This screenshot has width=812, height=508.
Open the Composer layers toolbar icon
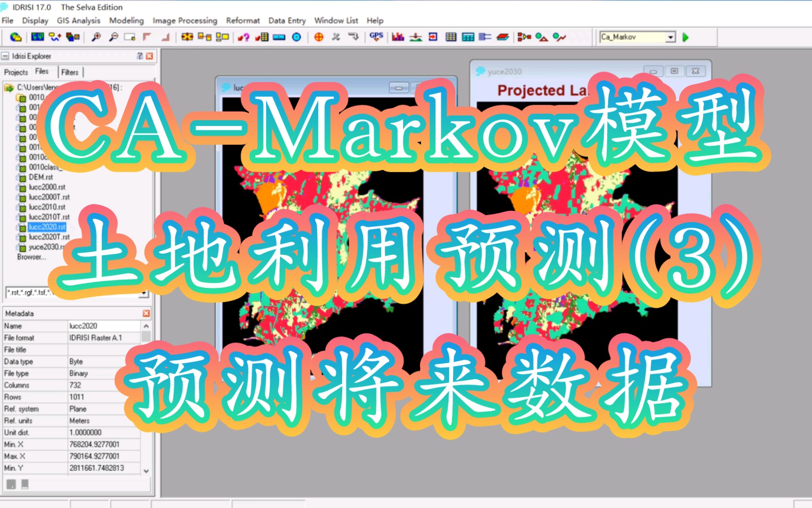click(73, 37)
